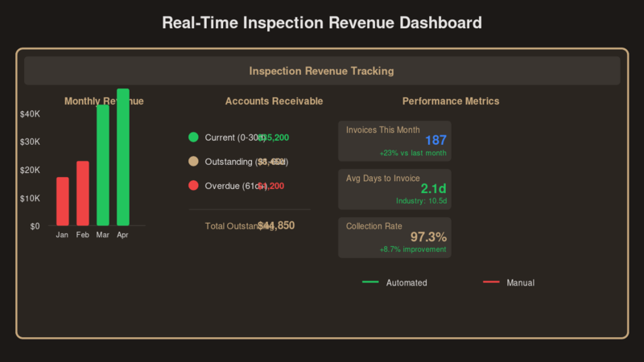This screenshot has width=644, height=362.
Task: Click the green Automated legend line
Action: pos(370,282)
